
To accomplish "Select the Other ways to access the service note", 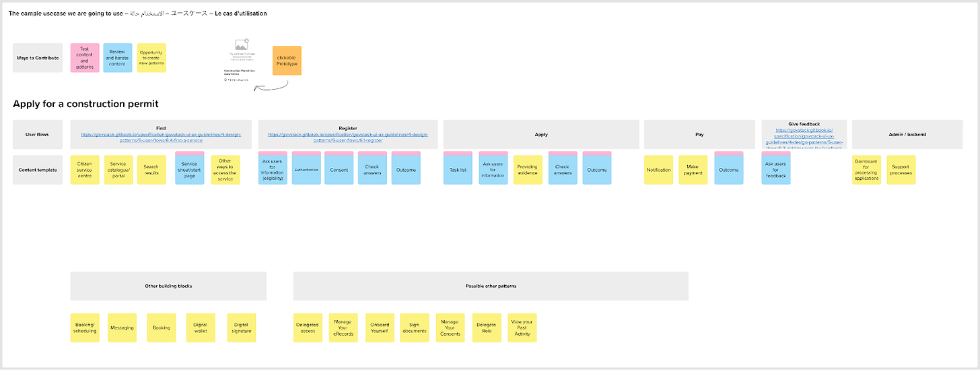I will [x=225, y=170].
